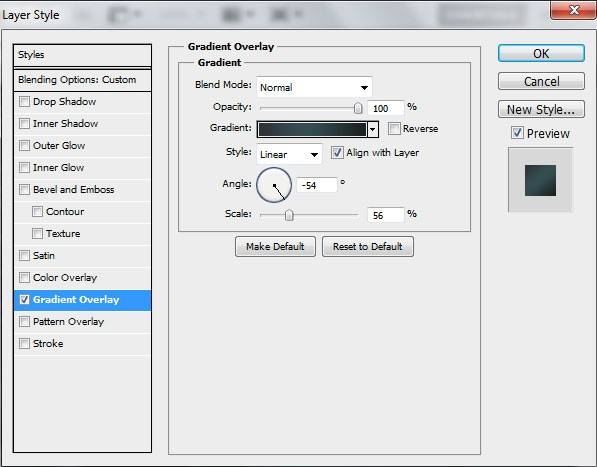Click the Opacity slider handle

pos(358,108)
